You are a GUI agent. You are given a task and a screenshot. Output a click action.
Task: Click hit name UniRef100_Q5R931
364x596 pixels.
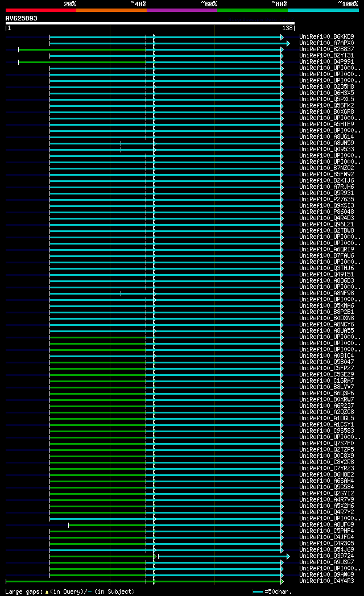326,193
